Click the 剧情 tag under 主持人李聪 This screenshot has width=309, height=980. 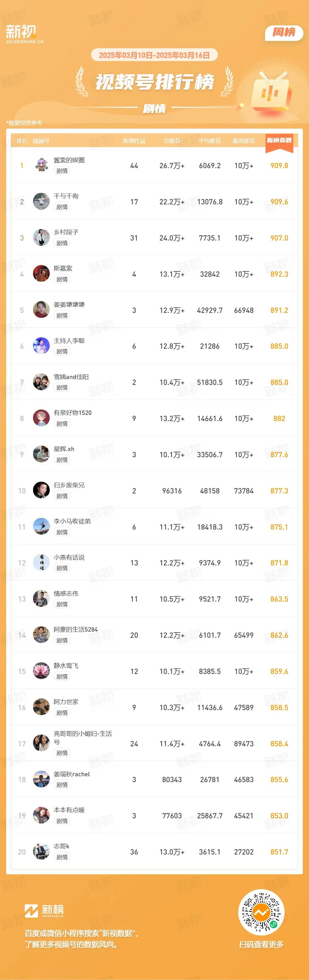(62, 352)
